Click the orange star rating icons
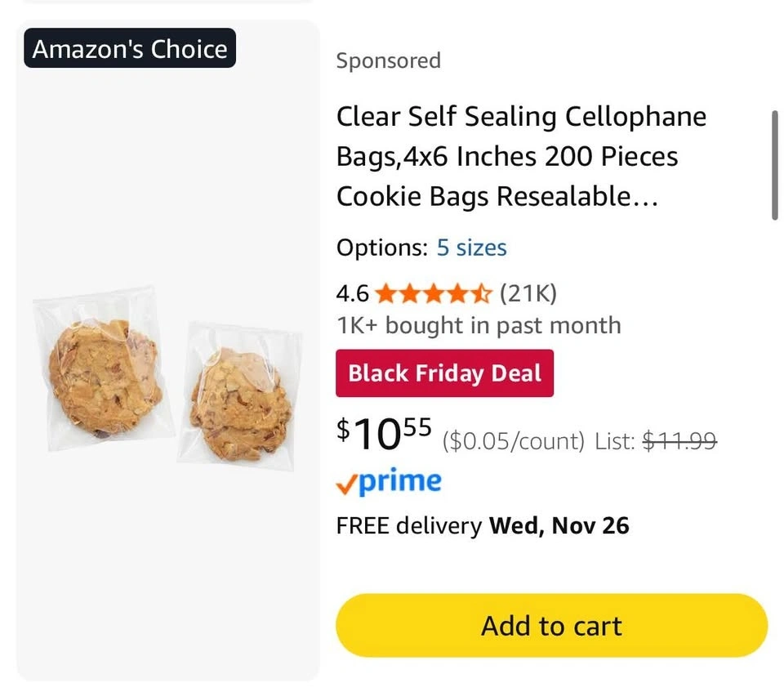The height and width of the screenshot is (692, 784). coord(433,292)
